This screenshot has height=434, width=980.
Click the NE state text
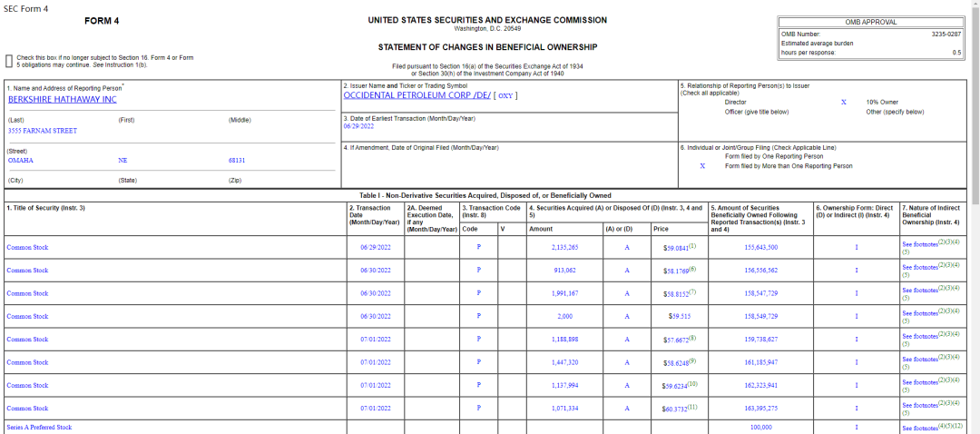click(x=122, y=160)
